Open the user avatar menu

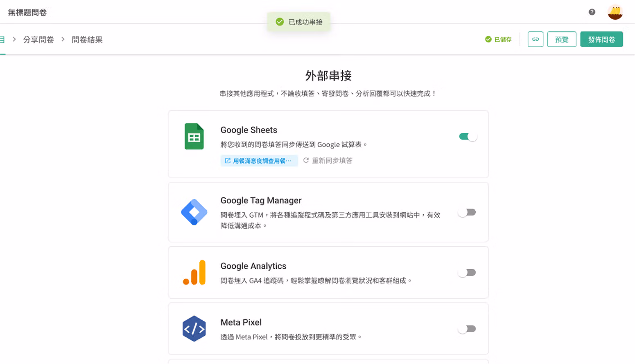click(x=615, y=12)
